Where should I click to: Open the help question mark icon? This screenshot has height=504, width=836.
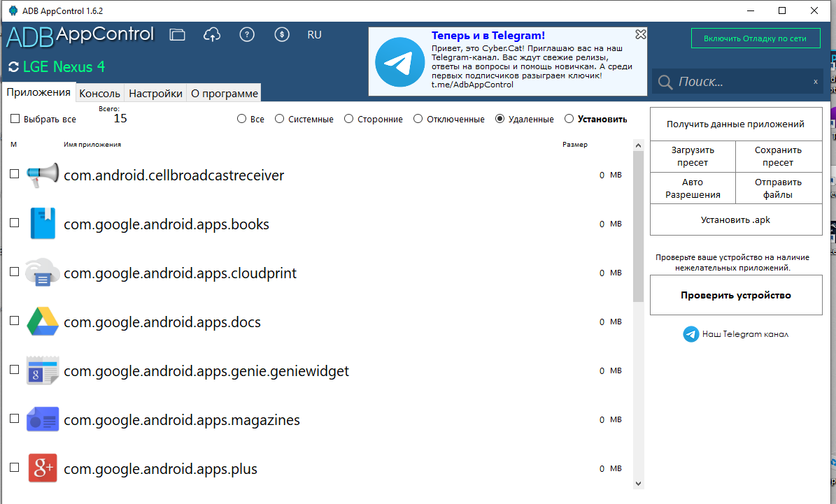247,35
